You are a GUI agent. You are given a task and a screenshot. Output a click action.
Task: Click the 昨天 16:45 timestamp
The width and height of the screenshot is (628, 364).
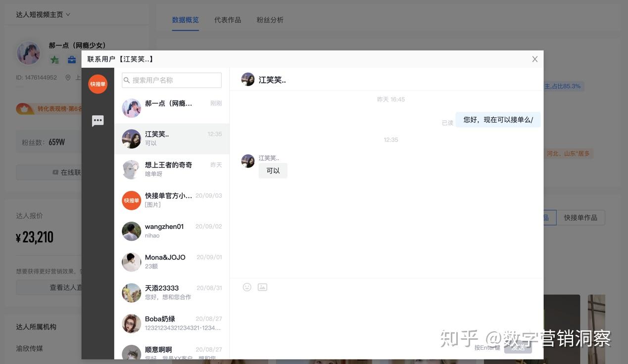pos(391,99)
